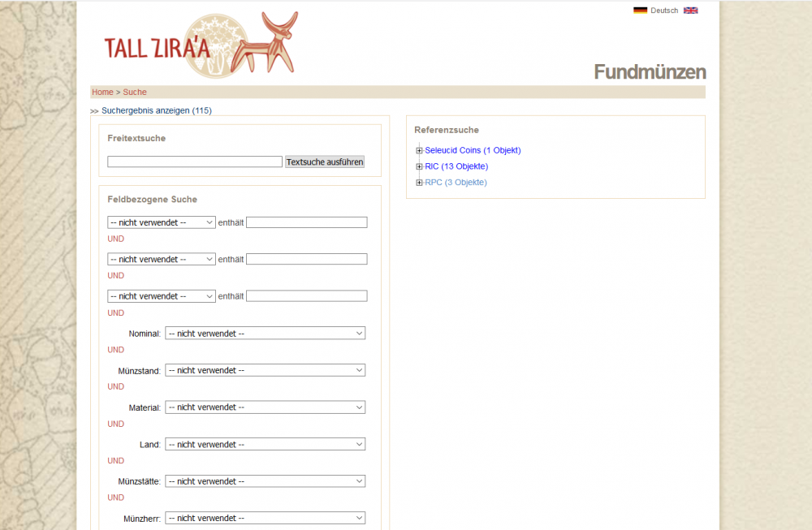This screenshot has height=530, width=812.
Task: Switch language via the British flag icon
Action: click(690, 11)
